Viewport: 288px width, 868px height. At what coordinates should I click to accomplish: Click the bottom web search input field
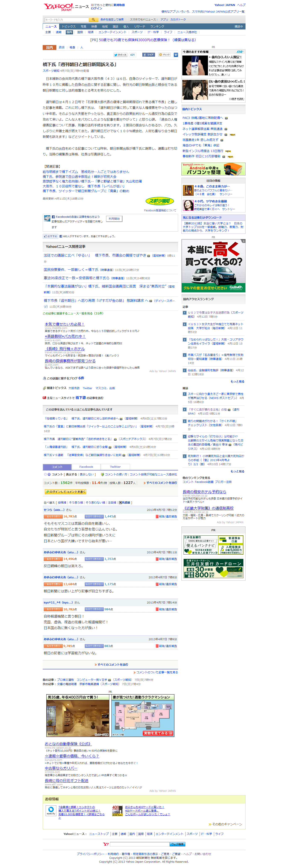[140, 844]
